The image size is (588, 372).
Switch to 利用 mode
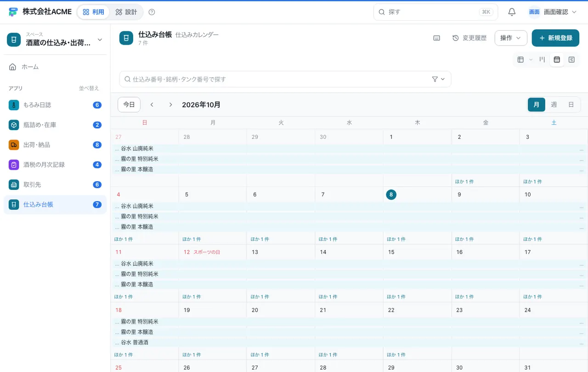tap(93, 12)
